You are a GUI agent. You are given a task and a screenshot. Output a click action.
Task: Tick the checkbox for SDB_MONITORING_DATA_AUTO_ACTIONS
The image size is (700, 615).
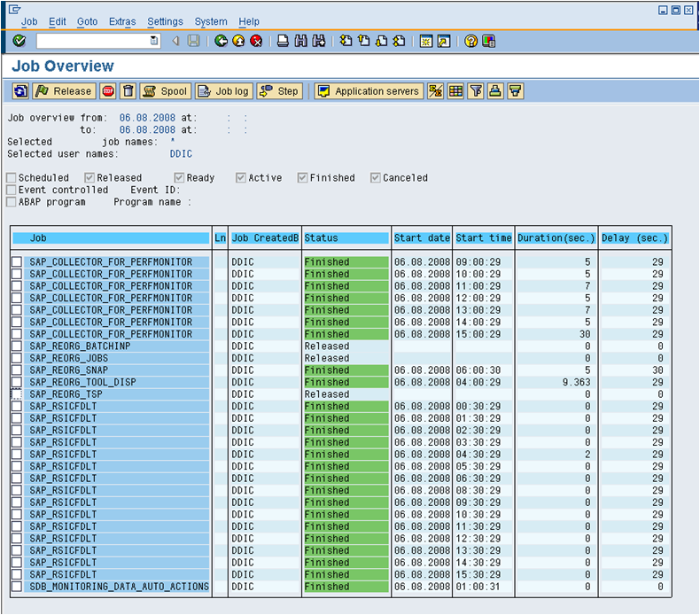(x=17, y=587)
